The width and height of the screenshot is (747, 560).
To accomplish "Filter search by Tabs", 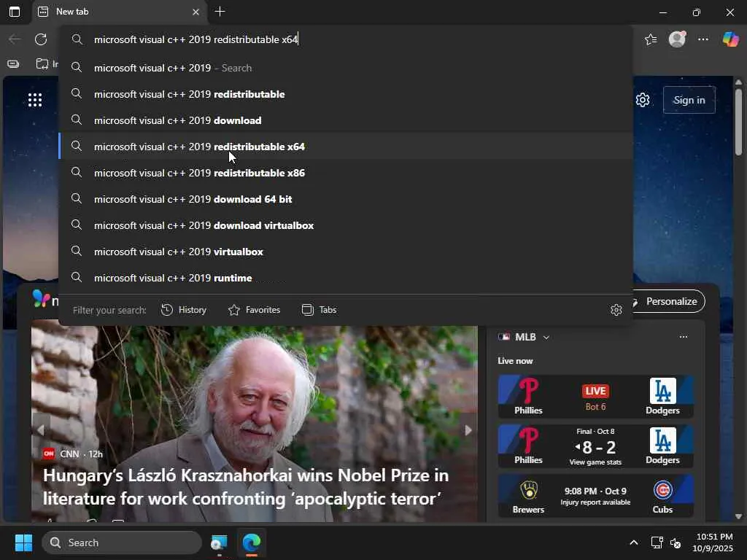I will [320, 309].
